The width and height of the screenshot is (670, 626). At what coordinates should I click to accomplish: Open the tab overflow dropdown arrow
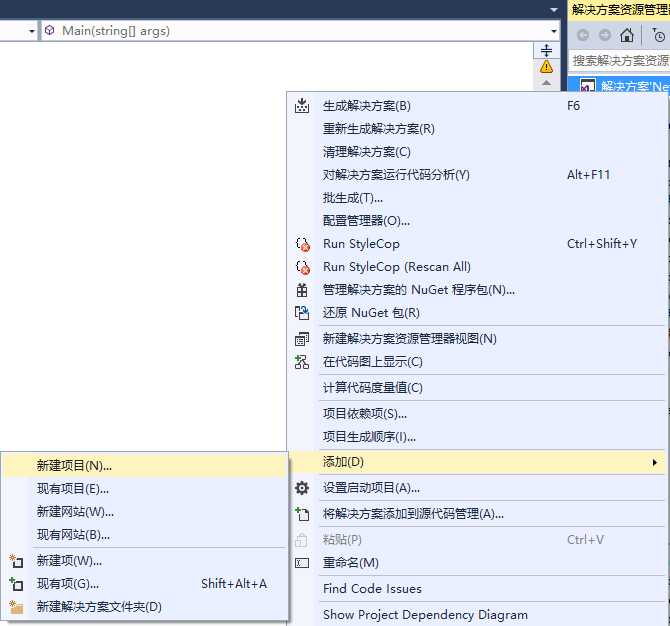pos(554,9)
